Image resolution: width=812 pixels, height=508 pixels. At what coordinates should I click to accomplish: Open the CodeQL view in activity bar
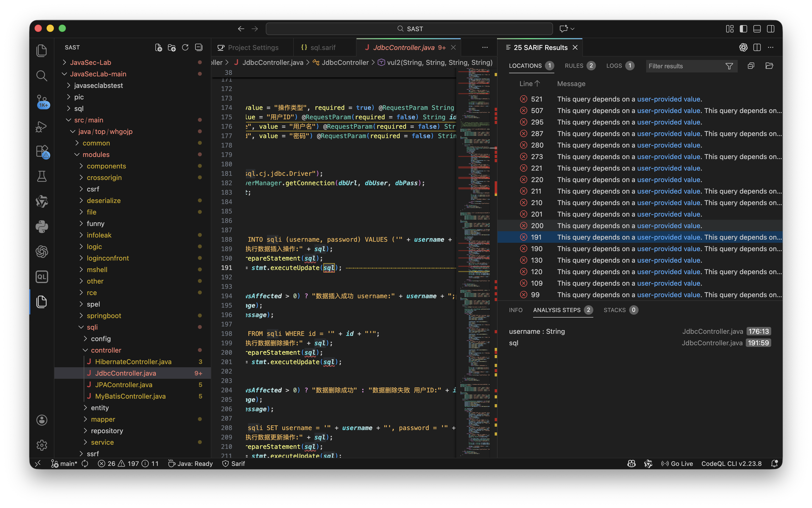tap(42, 277)
